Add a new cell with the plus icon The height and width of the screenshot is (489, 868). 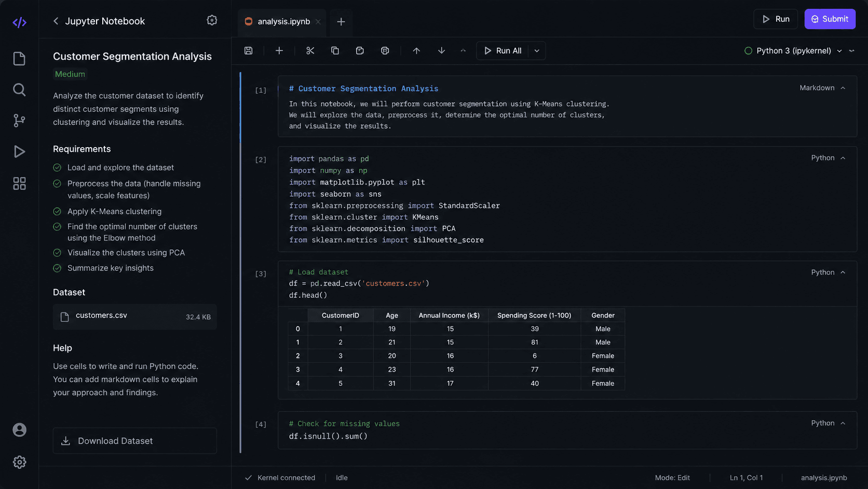click(279, 50)
